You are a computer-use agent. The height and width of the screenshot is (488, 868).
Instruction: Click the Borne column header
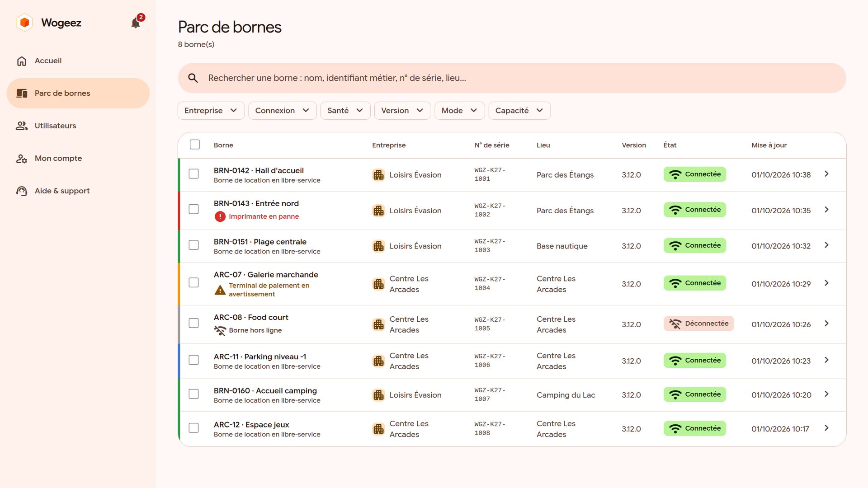pos(223,145)
